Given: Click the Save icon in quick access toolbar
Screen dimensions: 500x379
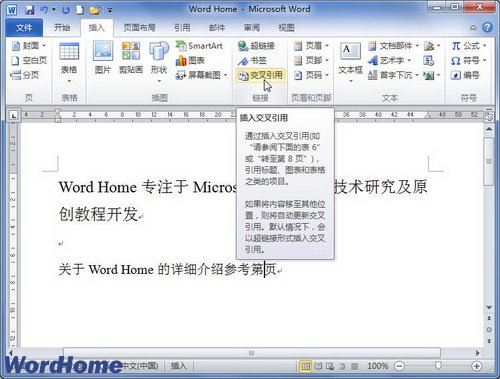Looking at the screenshot, I should [30, 10].
